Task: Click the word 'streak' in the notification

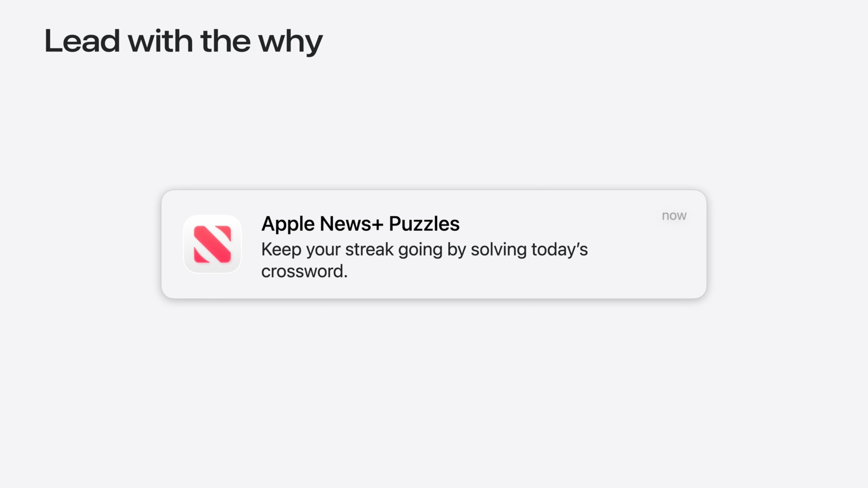Action: [x=369, y=250]
